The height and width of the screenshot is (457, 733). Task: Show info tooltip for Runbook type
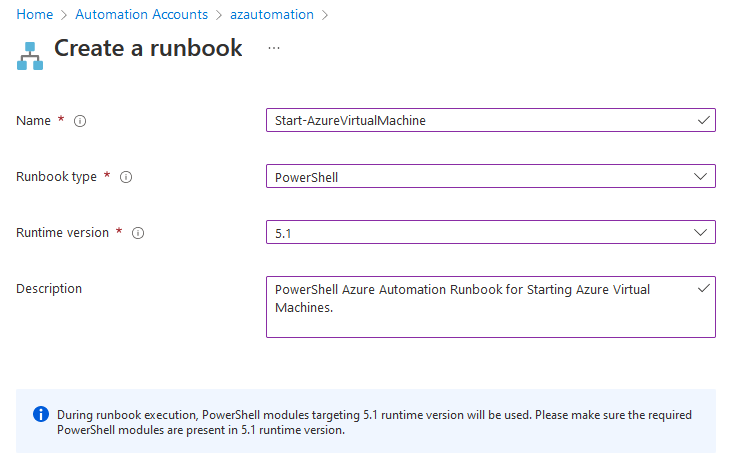[126, 177]
